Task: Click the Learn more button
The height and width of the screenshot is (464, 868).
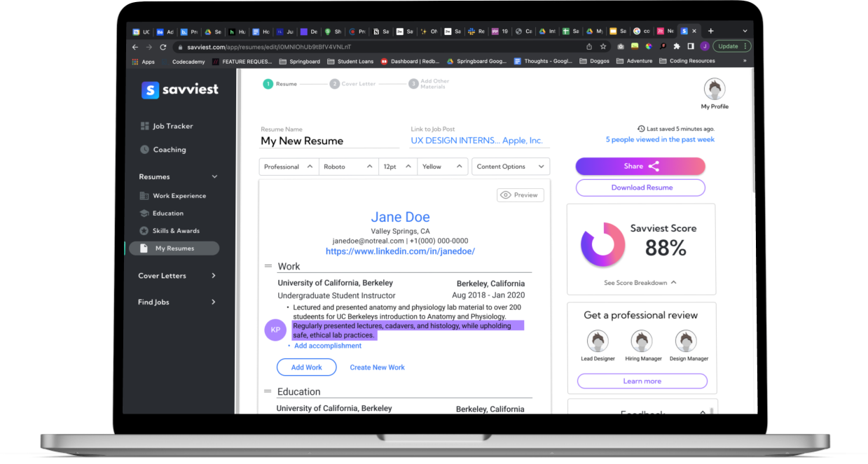Action: click(x=642, y=381)
